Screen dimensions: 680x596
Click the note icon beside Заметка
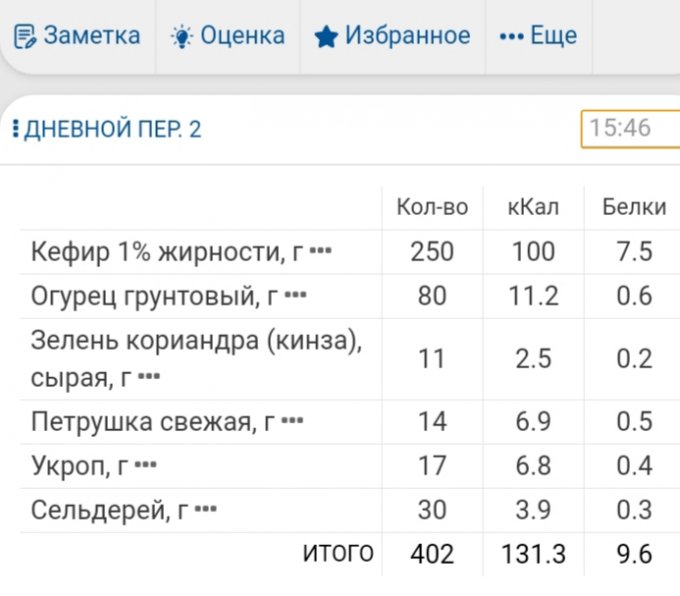(x=25, y=37)
